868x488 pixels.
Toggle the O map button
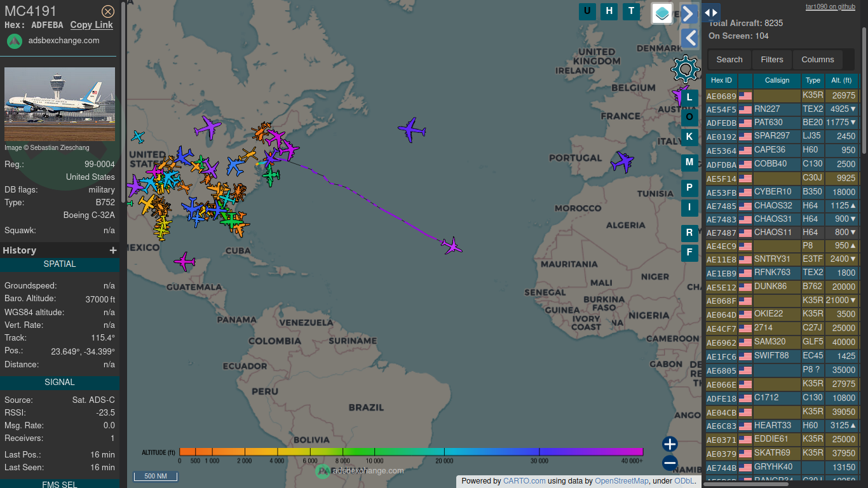point(689,117)
